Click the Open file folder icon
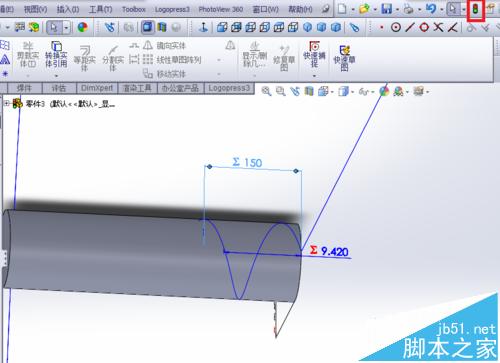This screenshot has width=500, height=363. tap(364, 9)
